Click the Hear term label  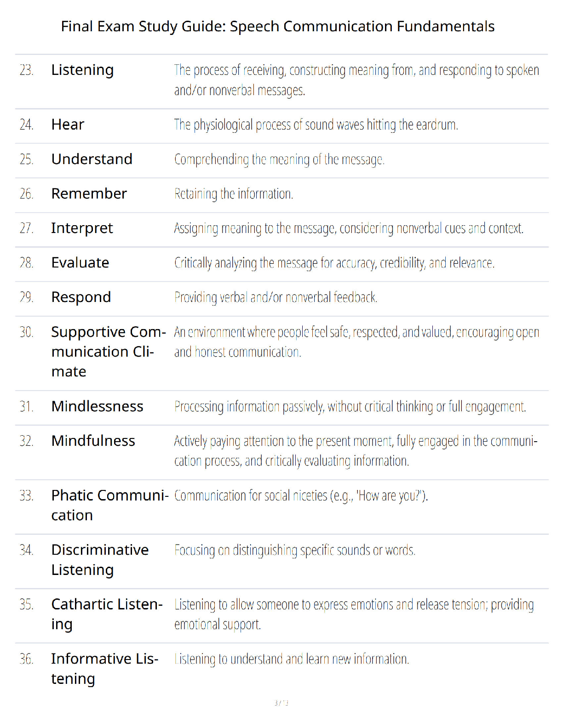pyautogui.click(x=68, y=125)
